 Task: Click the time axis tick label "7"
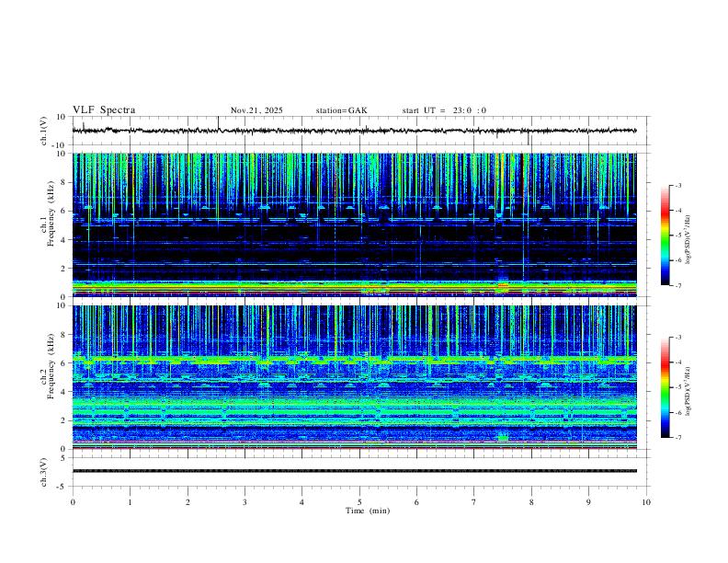pos(474,502)
